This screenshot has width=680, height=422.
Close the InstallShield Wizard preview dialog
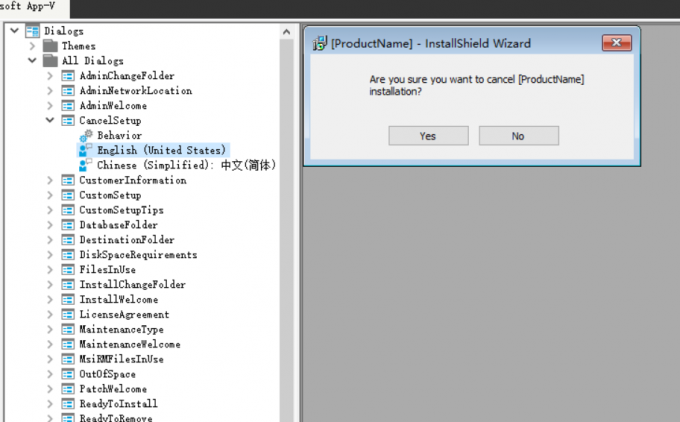coord(617,43)
